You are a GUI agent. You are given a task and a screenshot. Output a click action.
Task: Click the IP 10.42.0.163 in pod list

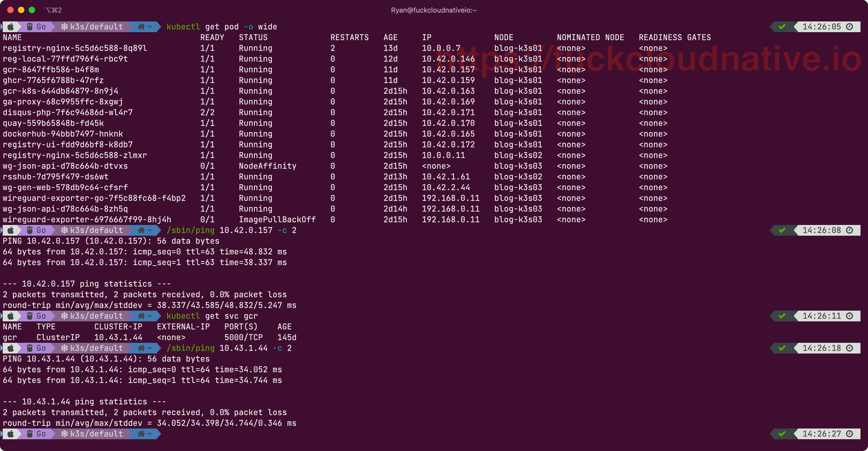(x=448, y=91)
